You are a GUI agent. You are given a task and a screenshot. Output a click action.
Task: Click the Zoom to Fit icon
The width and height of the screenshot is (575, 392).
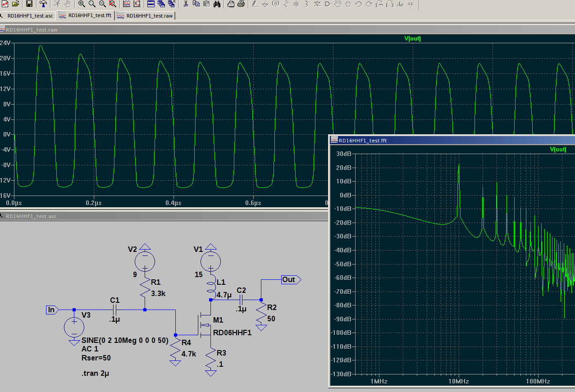[x=113, y=4]
